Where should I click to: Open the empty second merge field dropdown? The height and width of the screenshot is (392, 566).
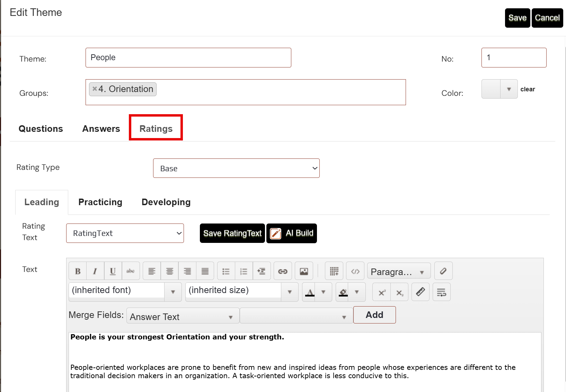pos(296,316)
